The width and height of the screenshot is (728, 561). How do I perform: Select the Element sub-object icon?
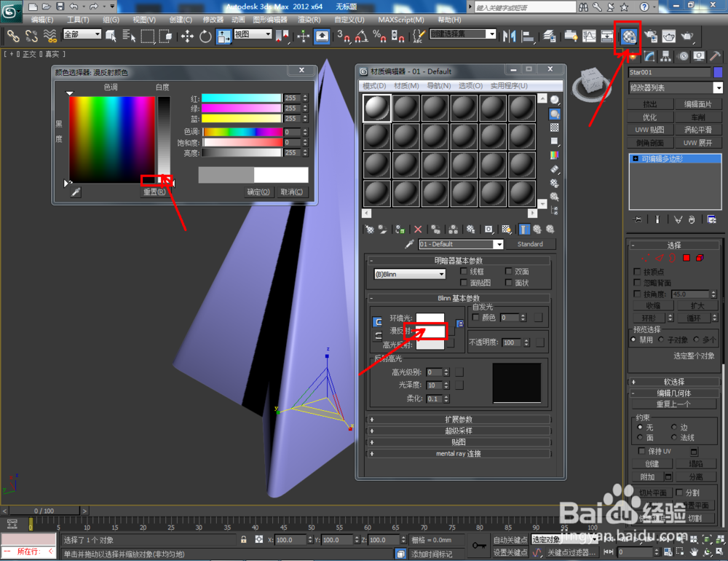[x=700, y=258]
